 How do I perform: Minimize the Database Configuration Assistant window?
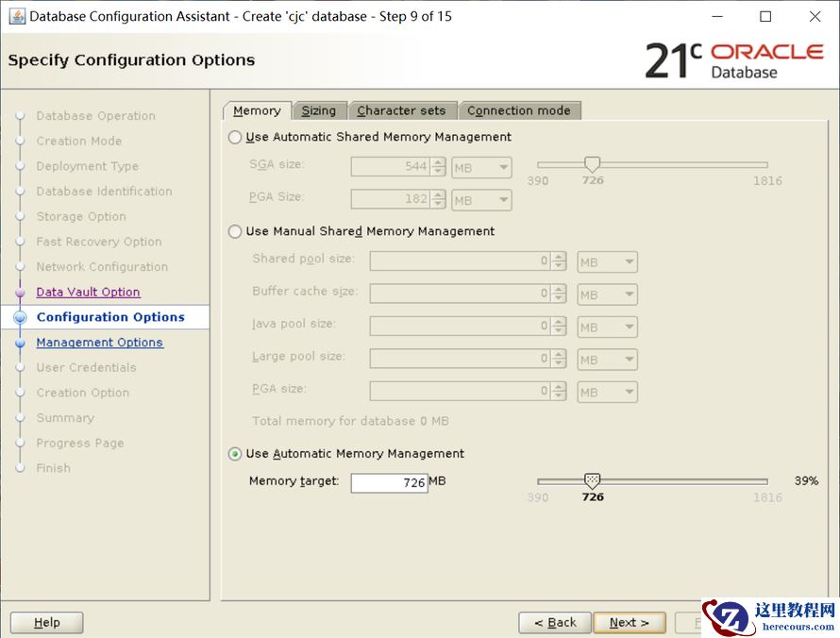point(717,17)
